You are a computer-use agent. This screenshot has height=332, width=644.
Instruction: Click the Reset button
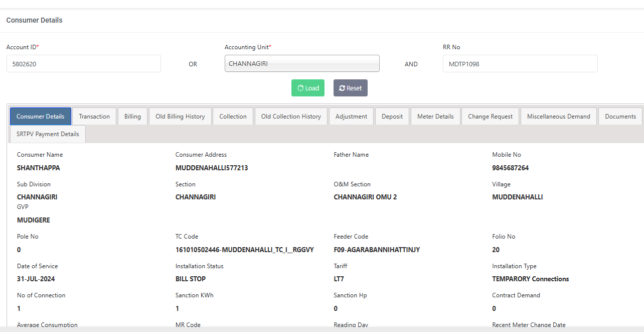tap(350, 88)
